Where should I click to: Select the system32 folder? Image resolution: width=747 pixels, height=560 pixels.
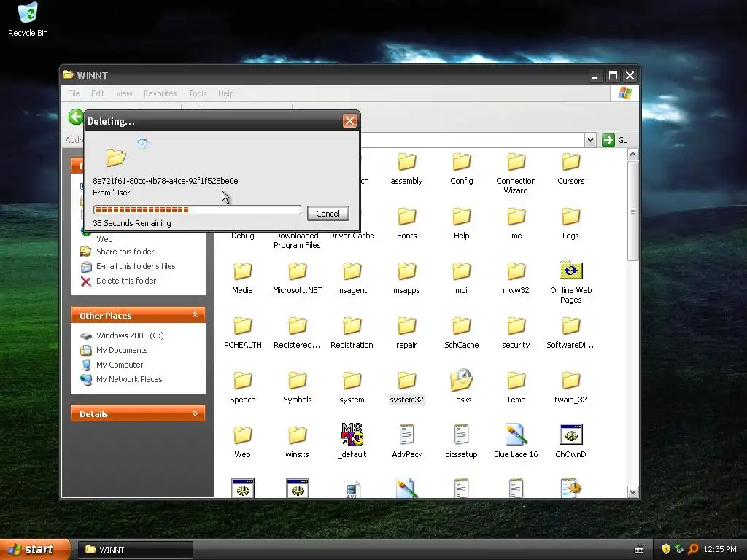tap(406, 388)
